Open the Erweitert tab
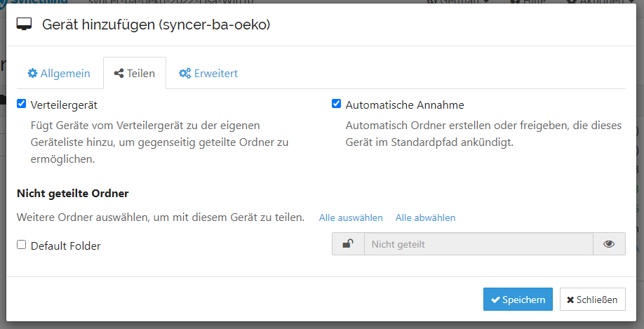 [208, 74]
